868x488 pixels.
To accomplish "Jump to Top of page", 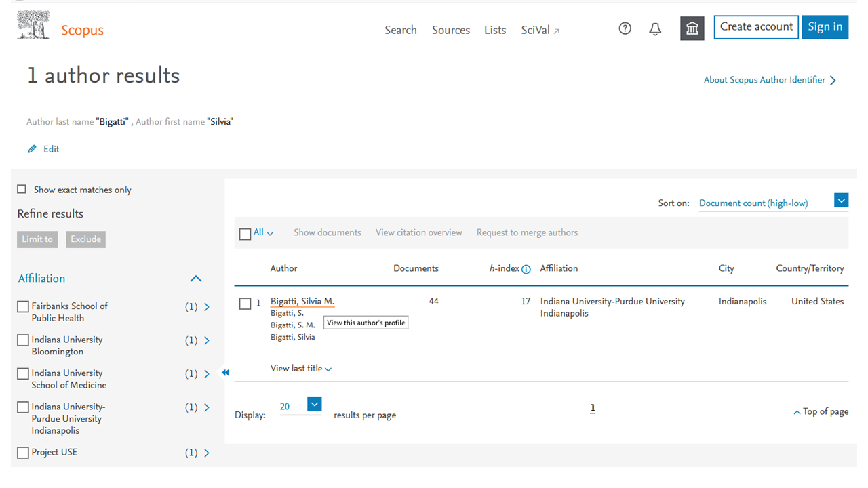I will coord(821,411).
